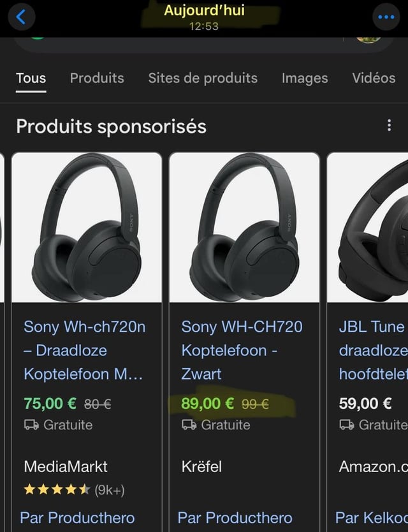Tap the blue back arrow

pyautogui.click(x=21, y=17)
